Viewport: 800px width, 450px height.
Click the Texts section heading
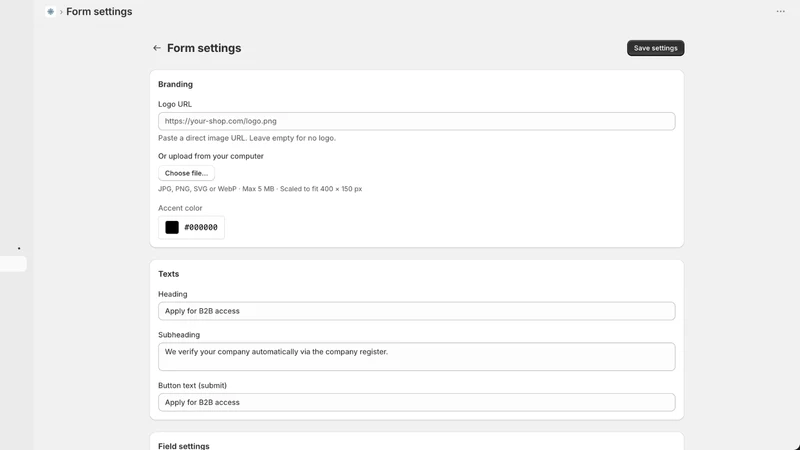[168, 274]
